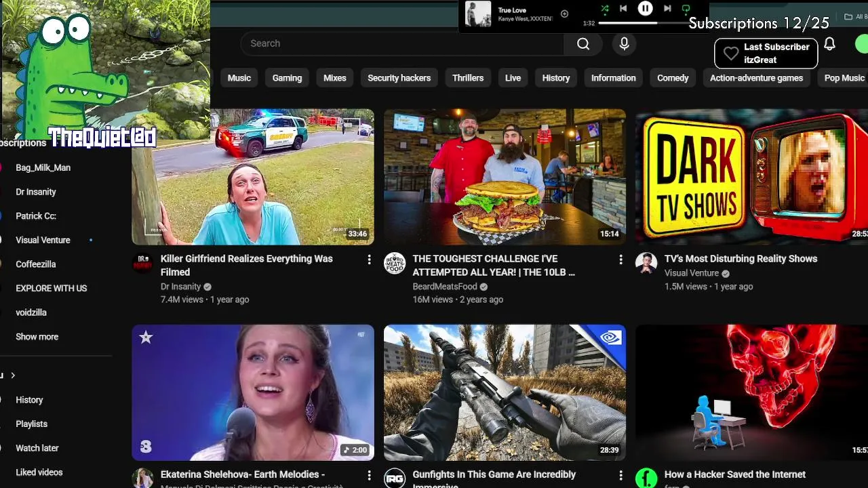Click Dr Insanity channel avatar under video
Viewport: 868px width, 488px height.
click(x=142, y=263)
